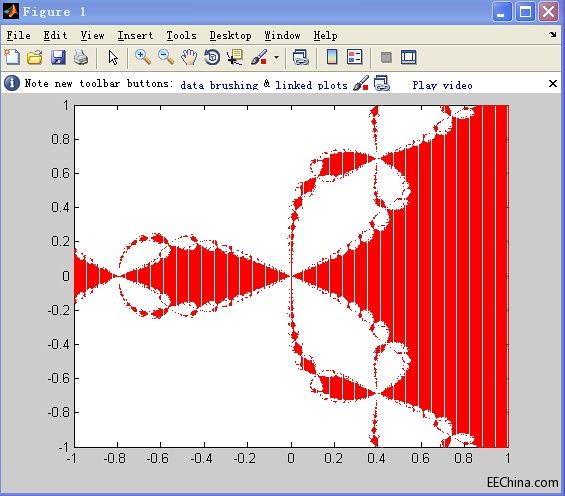The width and height of the screenshot is (565, 496).
Task: Select the Zoom In magnifier tool
Action: pos(143,57)
